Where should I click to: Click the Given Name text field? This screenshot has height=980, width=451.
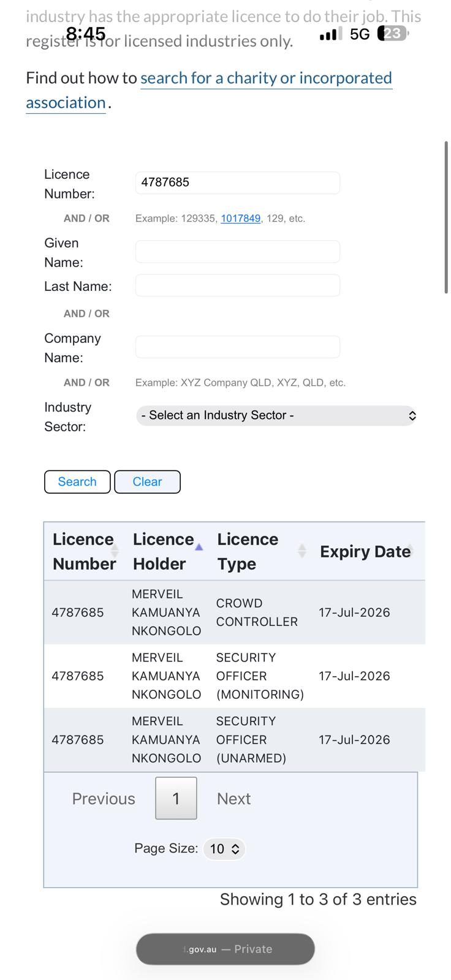(237, 251)
